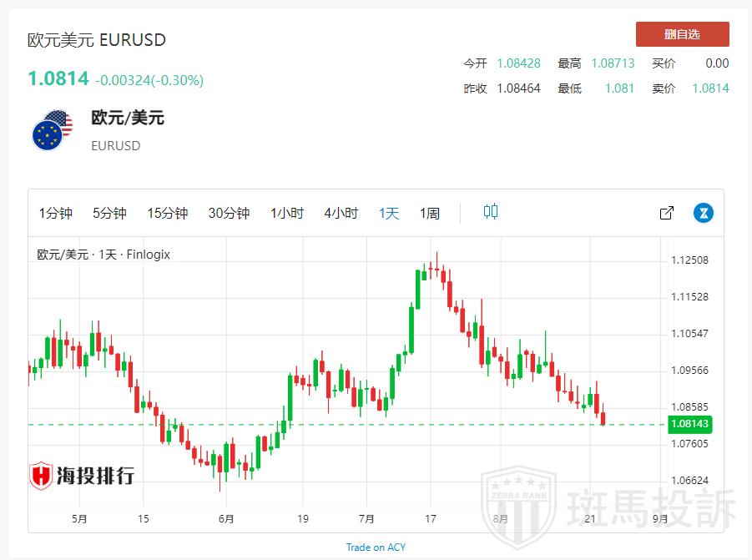Select the 4小时 timeframe
Viewport: 752px width, 560px height.
click(x=341, y=214)
